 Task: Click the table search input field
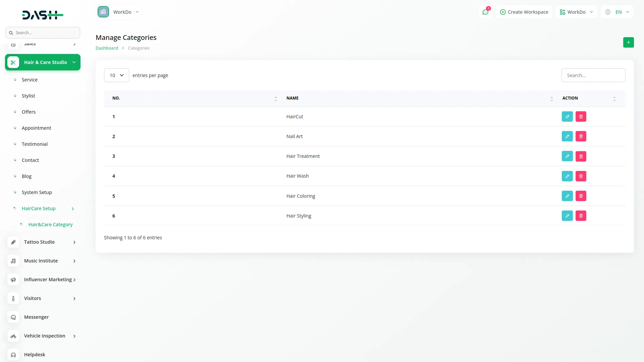point(593,75)
